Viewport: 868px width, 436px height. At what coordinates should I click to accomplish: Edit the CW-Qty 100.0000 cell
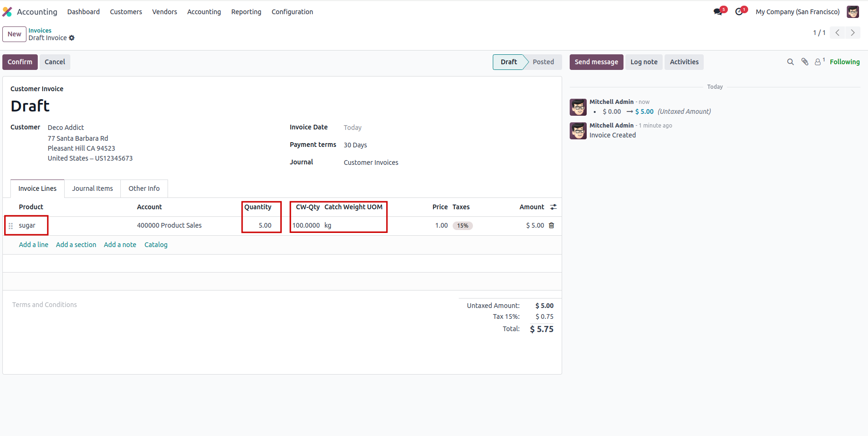(306, 225)
